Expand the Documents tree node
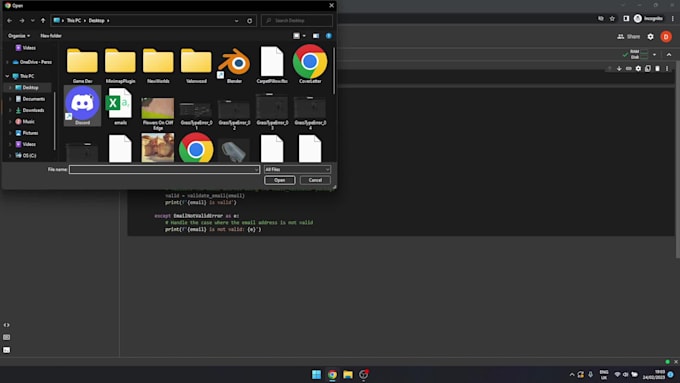680x383 pixels. (10, 99)
